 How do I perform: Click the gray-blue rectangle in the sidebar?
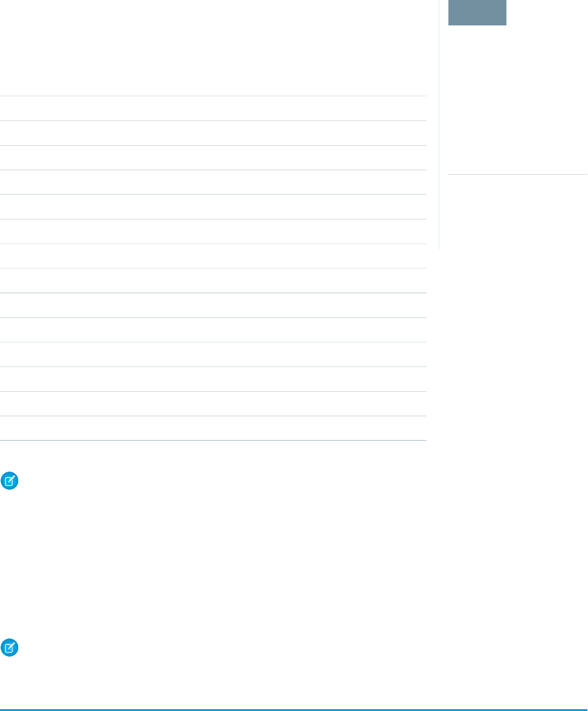[x=477, y=12]
